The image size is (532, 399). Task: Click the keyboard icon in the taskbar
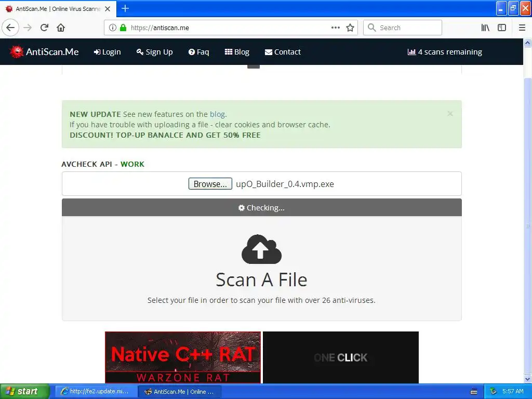coord(474,392)
